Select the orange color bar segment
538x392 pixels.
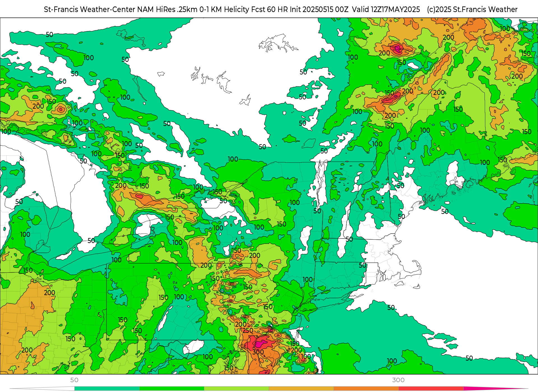366,389
